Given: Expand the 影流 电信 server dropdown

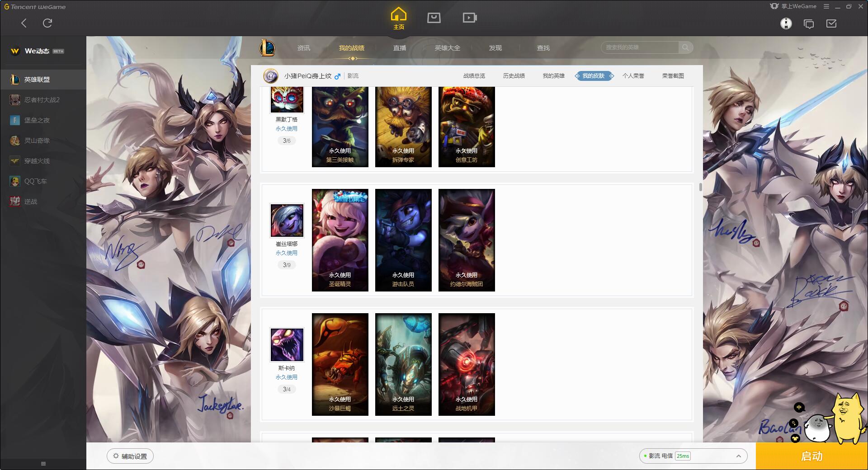Looking at the screenshot, I should pyautogui.click(x=693, y=456).
